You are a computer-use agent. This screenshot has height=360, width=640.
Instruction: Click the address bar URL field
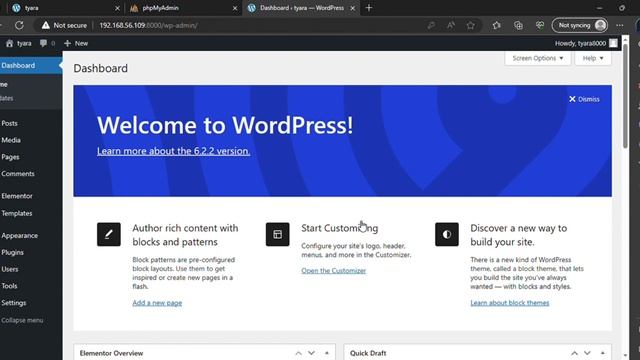tap(257, 25)
